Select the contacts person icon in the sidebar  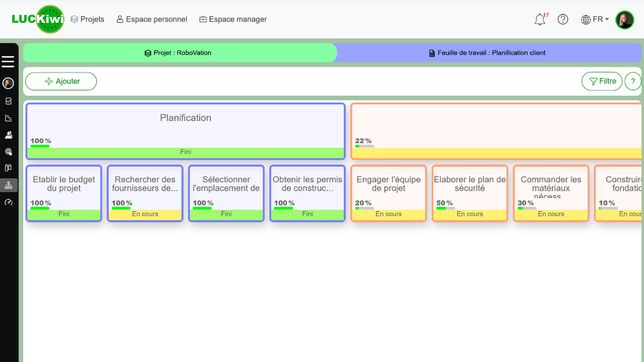coord(8,135)
